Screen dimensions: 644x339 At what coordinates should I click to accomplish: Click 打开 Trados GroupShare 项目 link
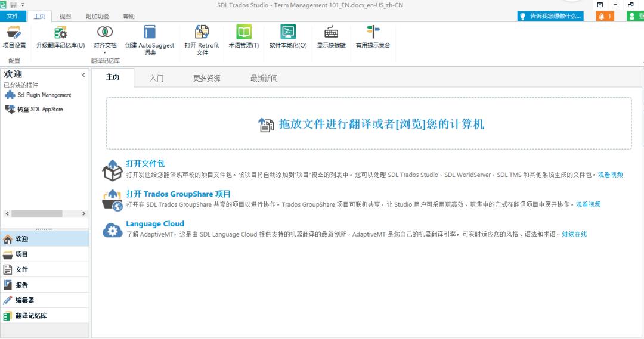point(178,194)
